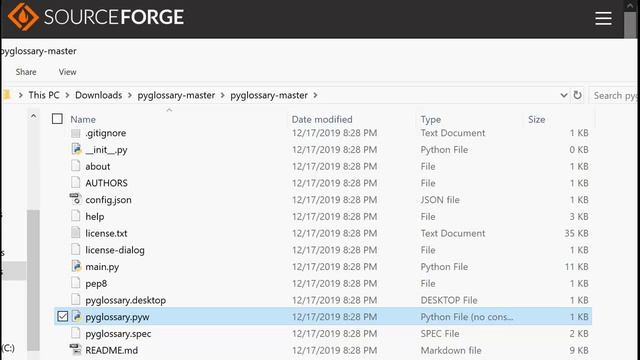The image size is (640, 360).
Task: Click the Search field in Explorer
Action: (614, 96)
